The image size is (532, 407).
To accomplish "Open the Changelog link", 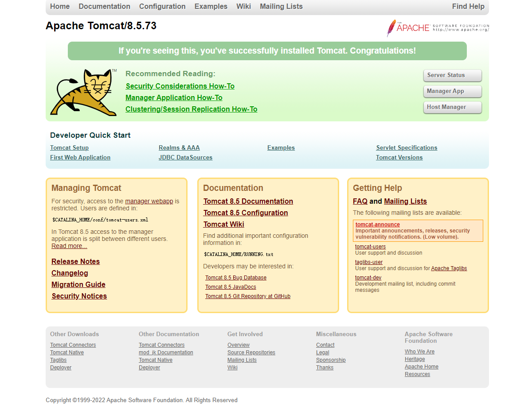I will (70, 273).
